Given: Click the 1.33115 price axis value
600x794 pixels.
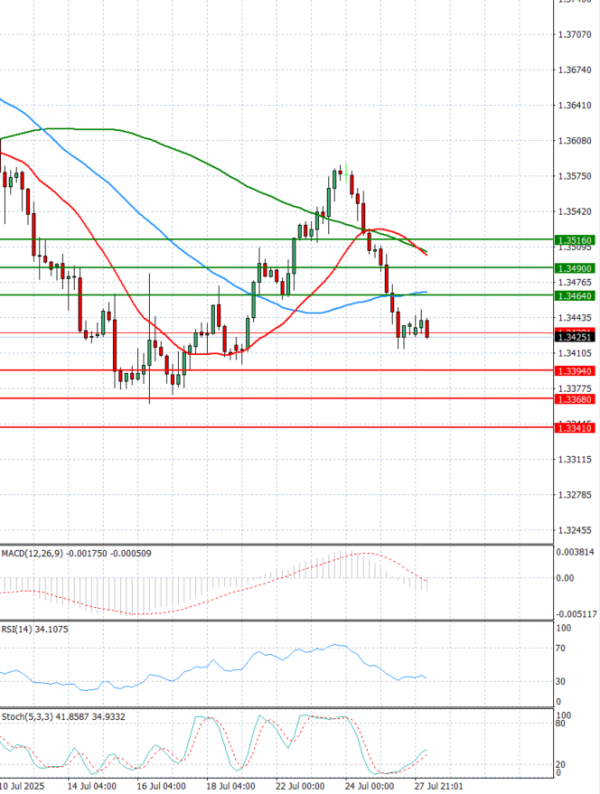Looking at the screenshot, I should pos(575,459).
